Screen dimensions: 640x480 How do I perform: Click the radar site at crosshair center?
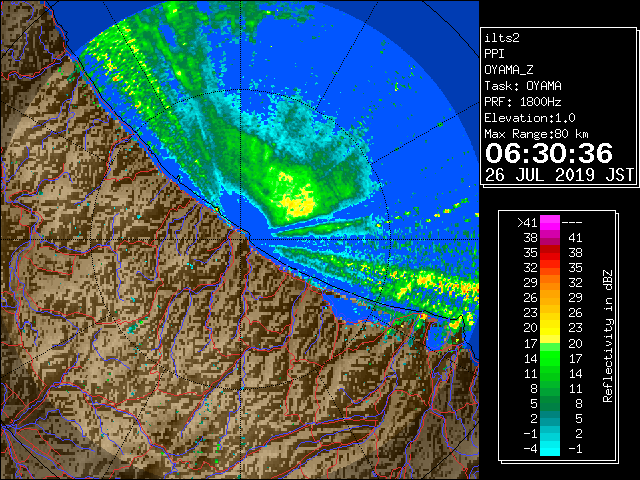[240, 239]
